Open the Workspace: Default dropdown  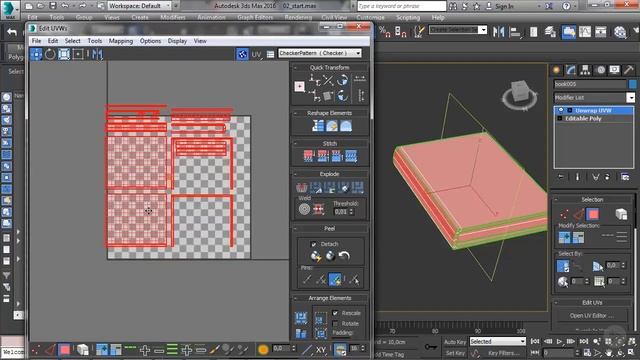click(140, 6)
